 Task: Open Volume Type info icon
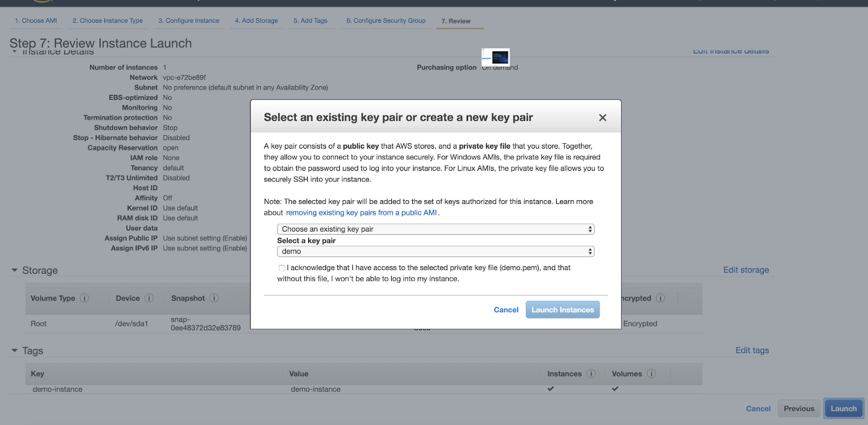point(84,298)
